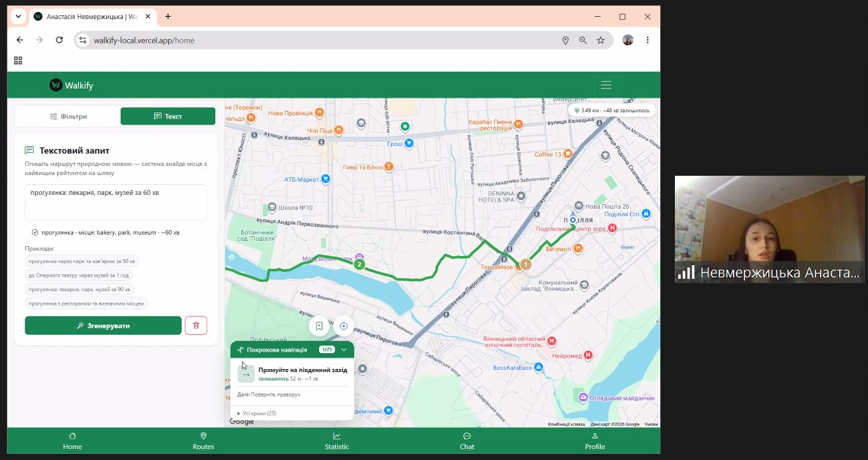Switch to the Текст tab
868x460 pixels.
coord(168,116)
